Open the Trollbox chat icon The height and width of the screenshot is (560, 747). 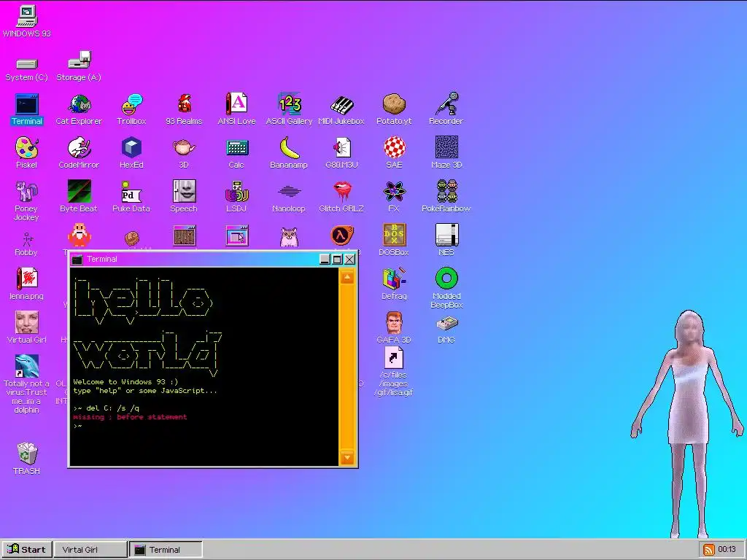pos(131,109)
